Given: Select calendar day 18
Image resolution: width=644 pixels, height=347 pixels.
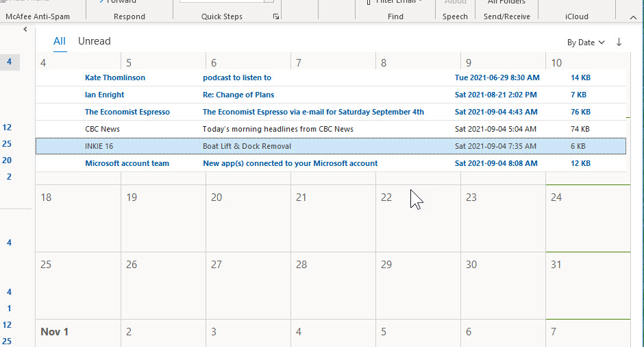Looking at the screenshot, I should point(78,219).
